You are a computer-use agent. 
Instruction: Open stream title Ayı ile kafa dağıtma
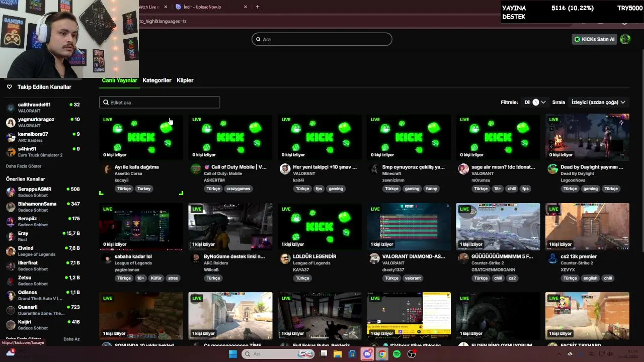tap(136, 167)
